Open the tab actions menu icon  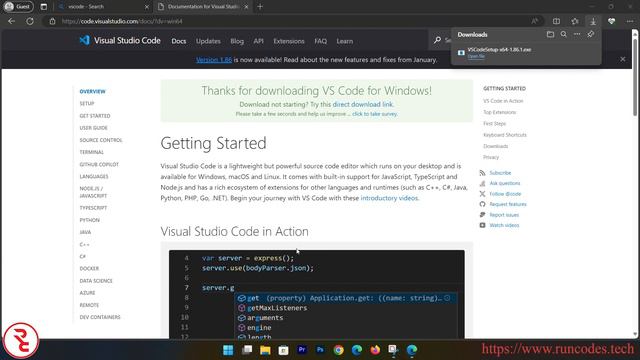(44, 7)
